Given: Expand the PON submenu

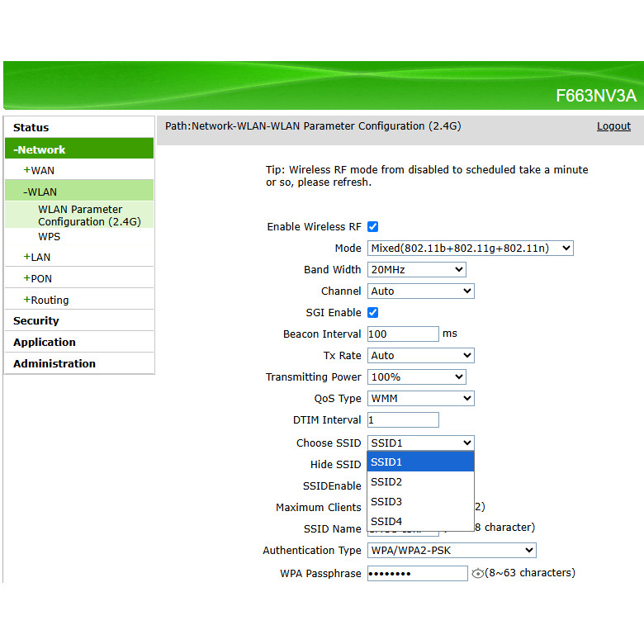Looking at the screenshot, I should (x=38, y=279).
